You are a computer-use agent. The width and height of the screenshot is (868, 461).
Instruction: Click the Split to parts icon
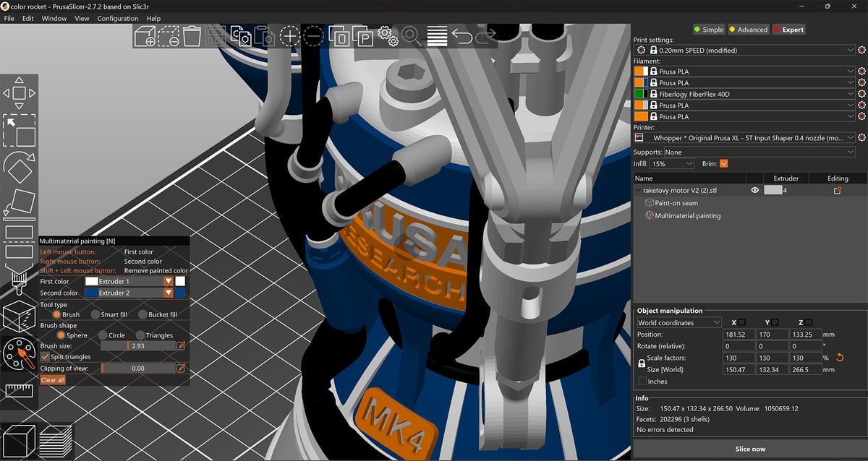[363, 35]
